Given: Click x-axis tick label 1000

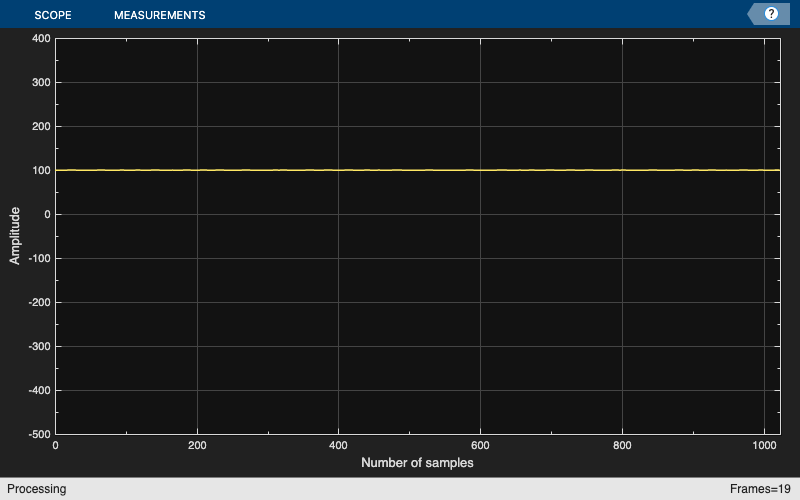Looking at the screenshot, I should [x=764, y=445].
